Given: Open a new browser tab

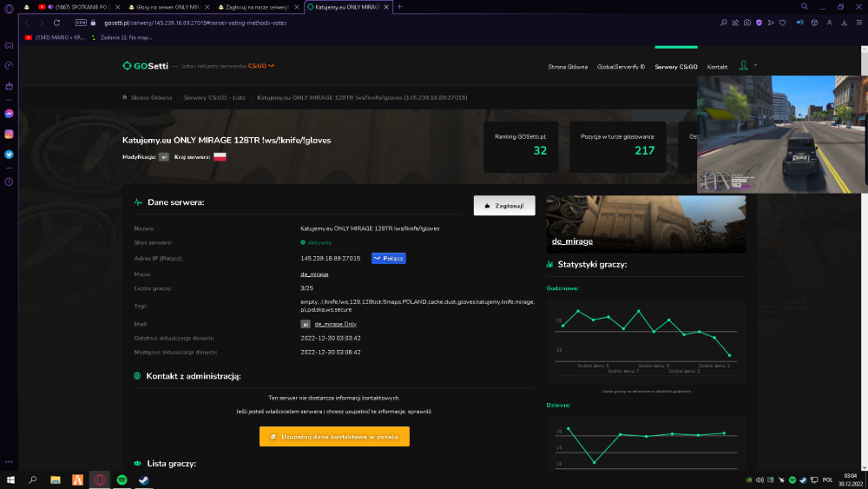Looking at the screenshot, I should (399, 7).
